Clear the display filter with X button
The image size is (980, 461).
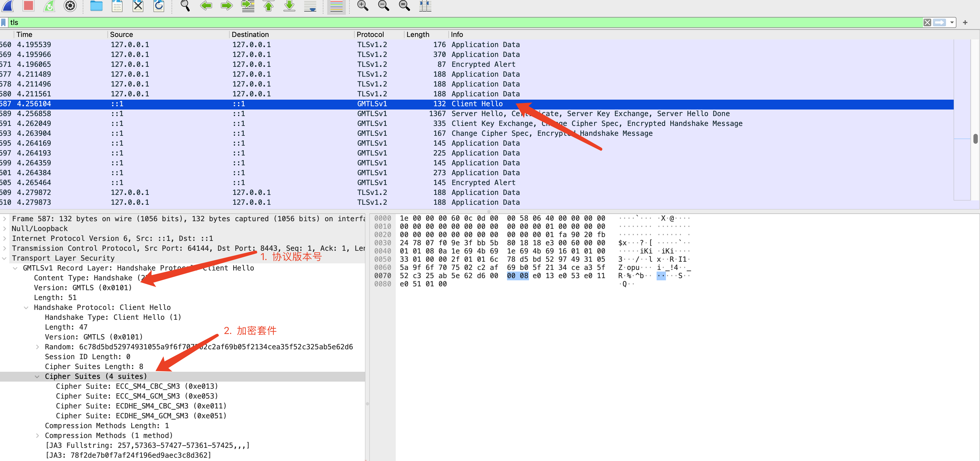[x=927, y=22]
